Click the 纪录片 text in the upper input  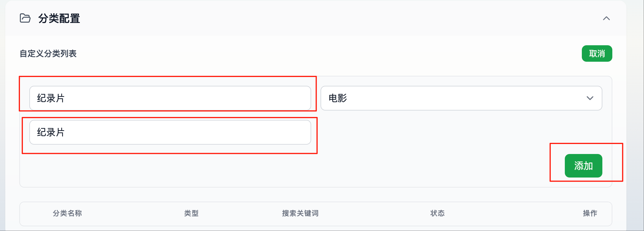pos(51,98)
